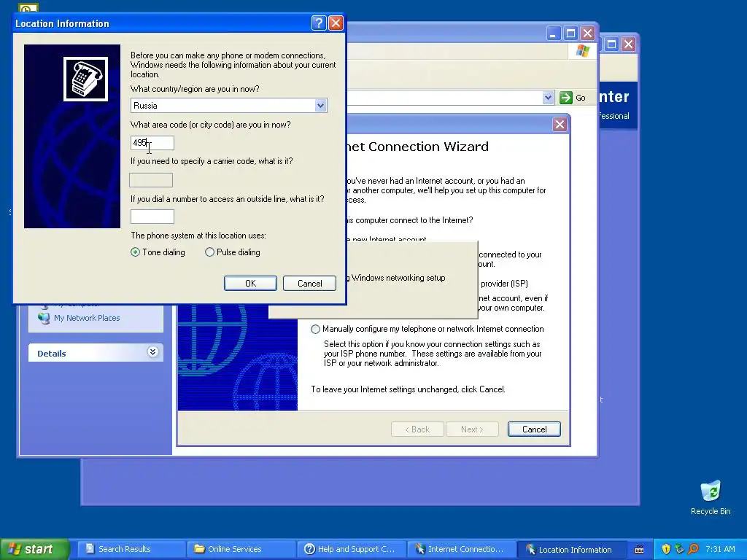The height and width of the screenshot is (560, 747).
Task: Switch to Online Services taskbar button
Action: [x=241, y=549]
